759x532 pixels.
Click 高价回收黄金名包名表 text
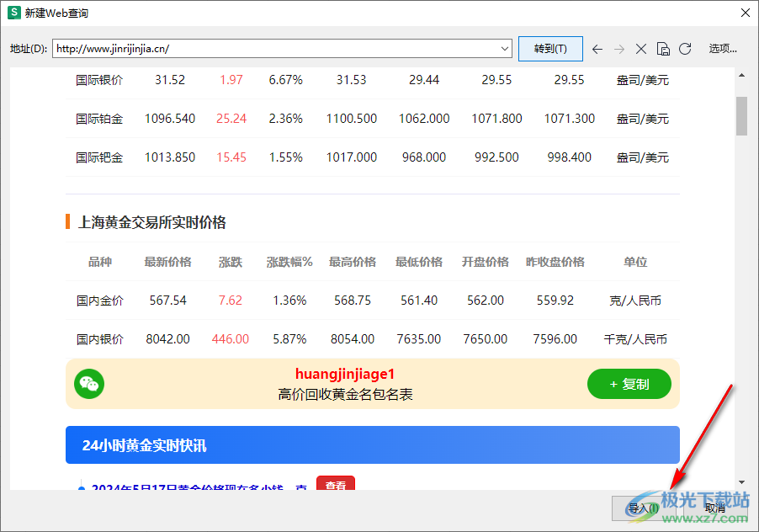click(345, 395)
